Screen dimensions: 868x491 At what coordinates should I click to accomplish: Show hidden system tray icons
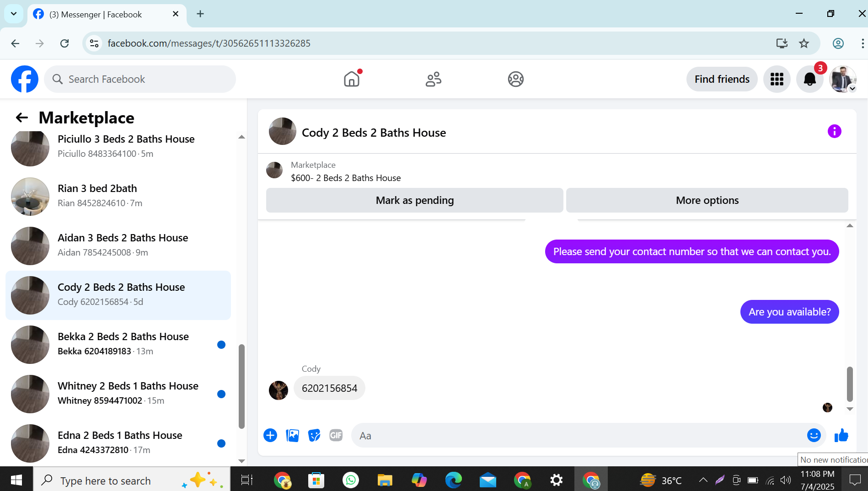[703, 480]
